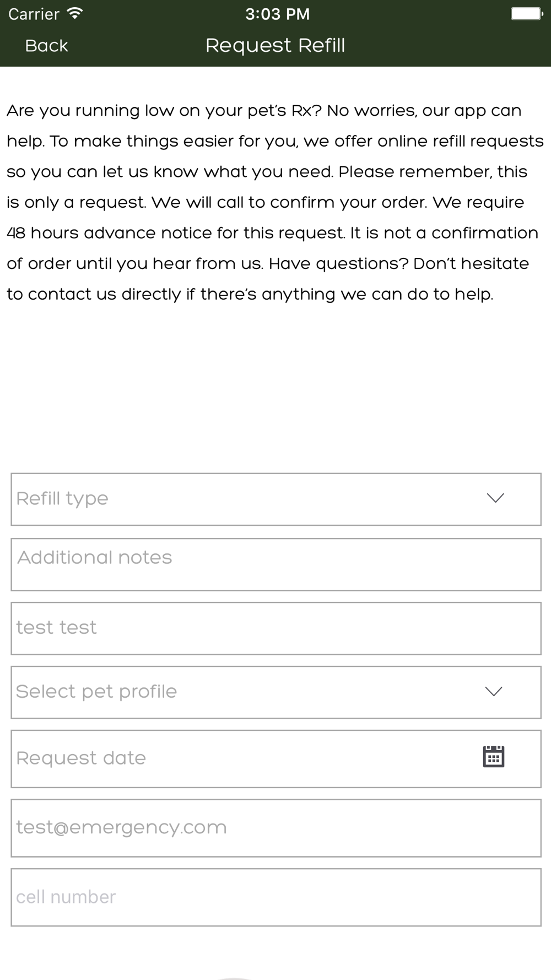The width and height of the screenshot is (551, 980).
Task: Tap the calendar icon in Request date
Action: tap(493, 756)
